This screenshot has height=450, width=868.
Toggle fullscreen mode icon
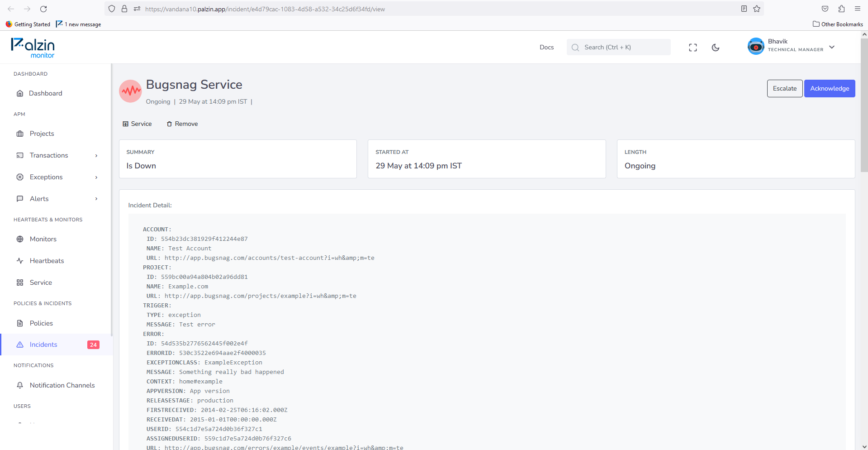click(x=693, y=48)
